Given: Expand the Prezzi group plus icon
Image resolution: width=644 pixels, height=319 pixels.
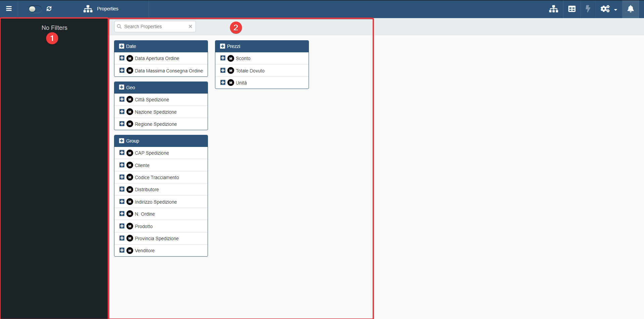Looking at the screenshot, I should coord(222,46).
